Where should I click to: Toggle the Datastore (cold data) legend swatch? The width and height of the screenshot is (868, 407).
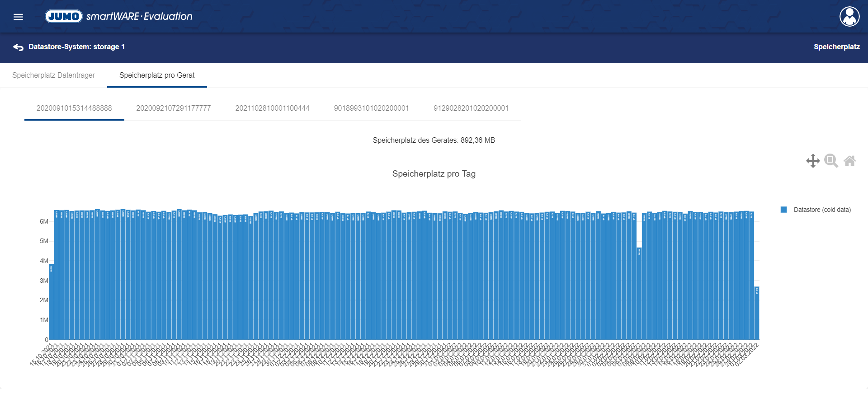click(x=784, y=210)
